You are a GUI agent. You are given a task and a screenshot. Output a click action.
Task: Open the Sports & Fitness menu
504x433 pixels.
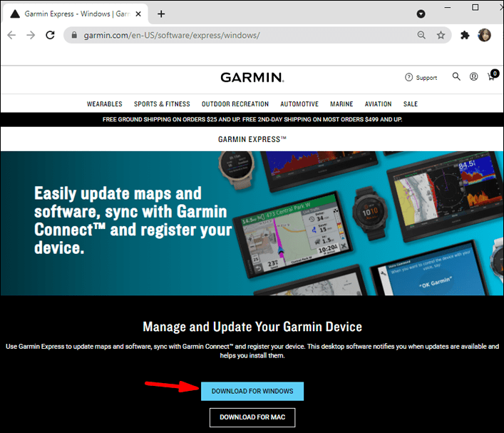coord(162,104)
